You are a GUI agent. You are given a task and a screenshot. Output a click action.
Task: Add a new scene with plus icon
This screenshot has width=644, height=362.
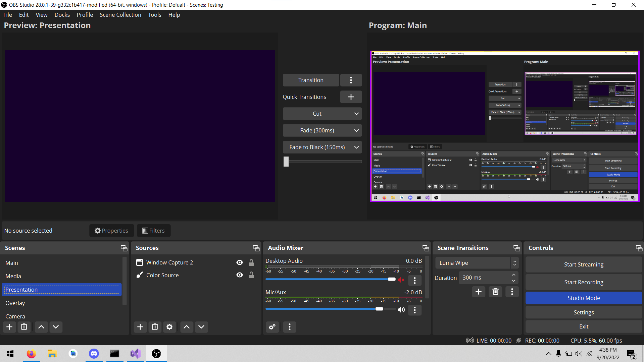click(9, 327)
